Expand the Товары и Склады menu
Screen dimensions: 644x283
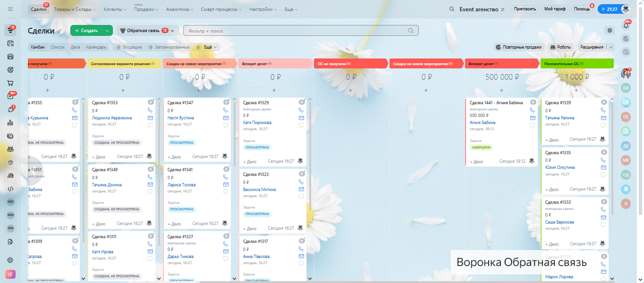click(75, 9)
